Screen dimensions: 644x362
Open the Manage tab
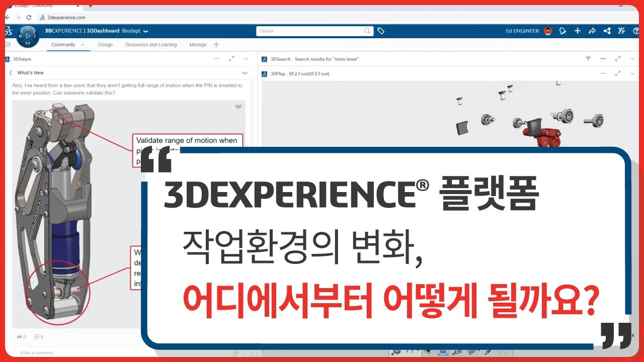(x=198, y=45)
